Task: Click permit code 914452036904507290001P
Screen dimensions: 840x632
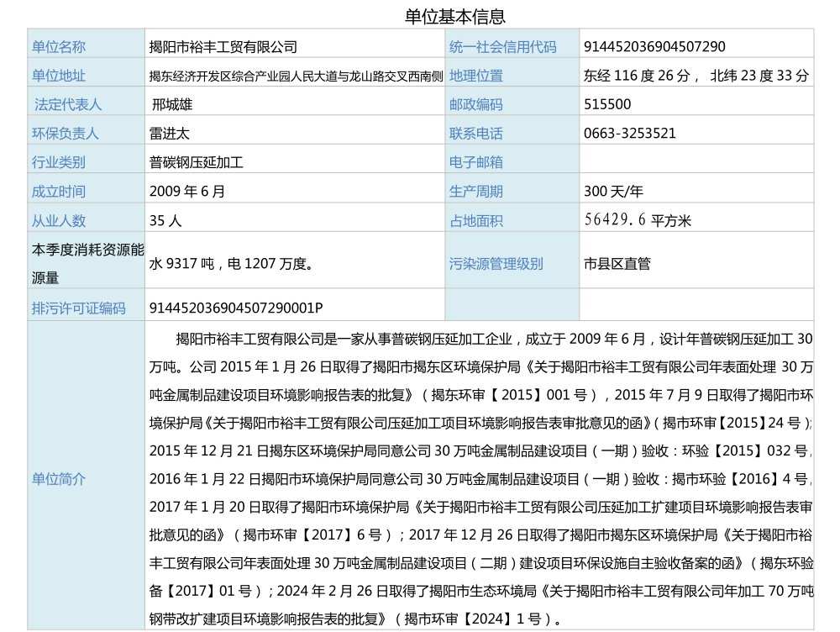Action: (x=236, y=308)
